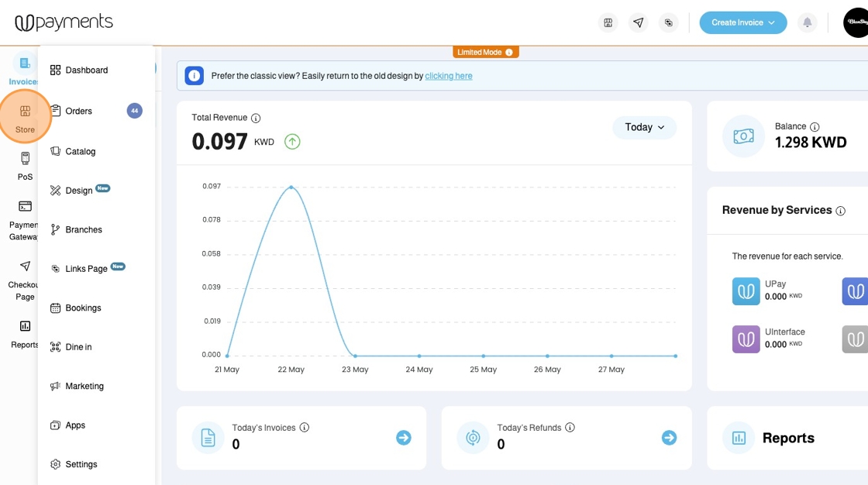Click the paper plane icon in top bar
The height and width of the screenshot is (485, 868).
pyautogui.click(x=639, y=22)
